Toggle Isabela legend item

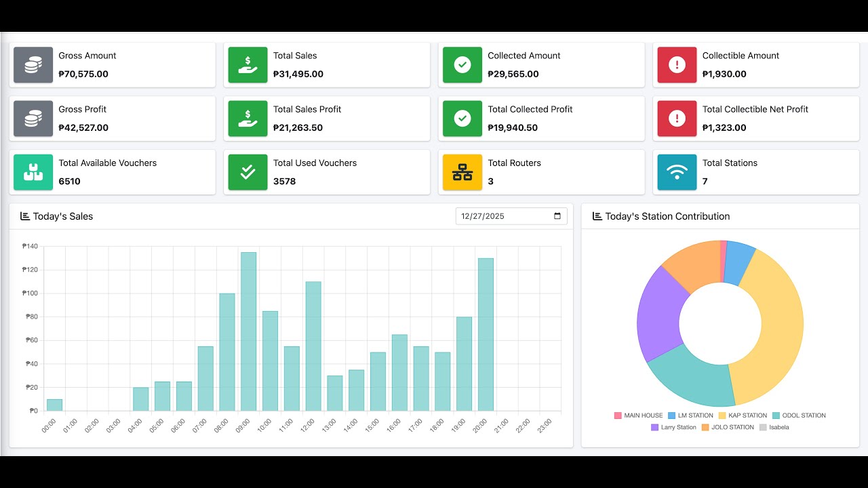[774, 428]
